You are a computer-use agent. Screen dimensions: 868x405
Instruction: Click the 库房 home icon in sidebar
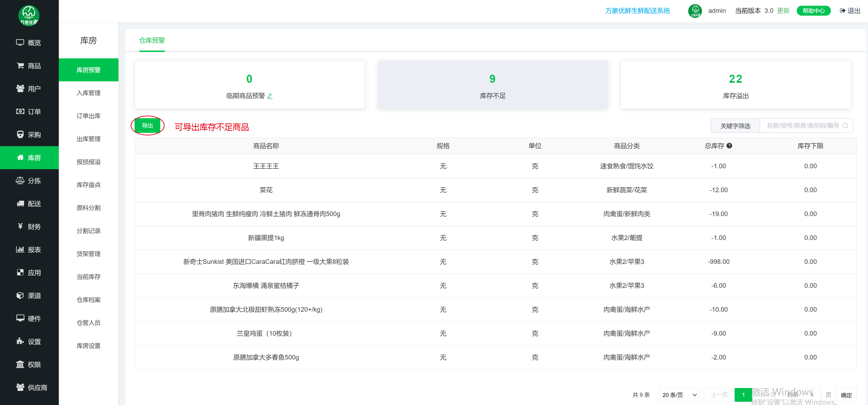(x=20, y=157)
